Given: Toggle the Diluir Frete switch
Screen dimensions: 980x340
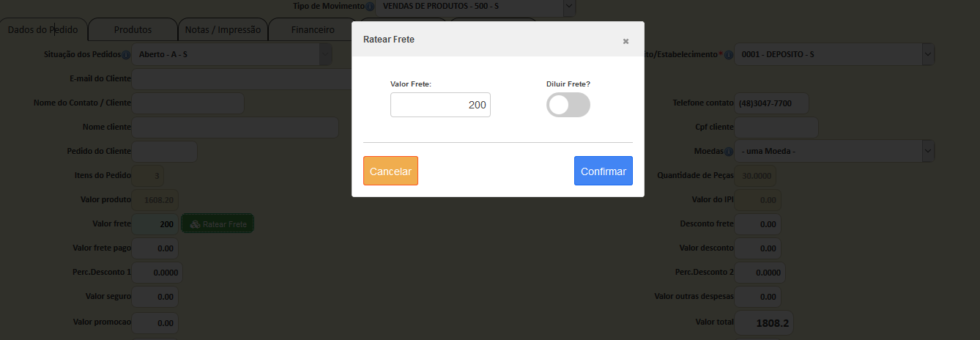Looking at the screenshot, I should (568, 105).
